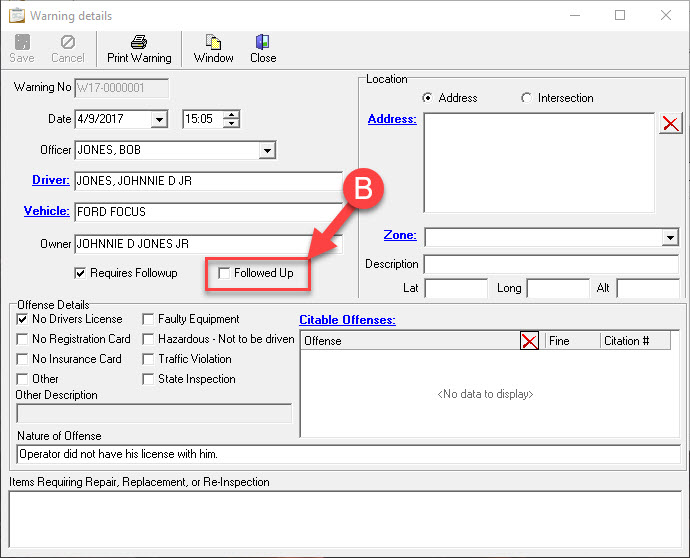
Task: Increase time with the up spinner arrow
Action: (232, 115)
